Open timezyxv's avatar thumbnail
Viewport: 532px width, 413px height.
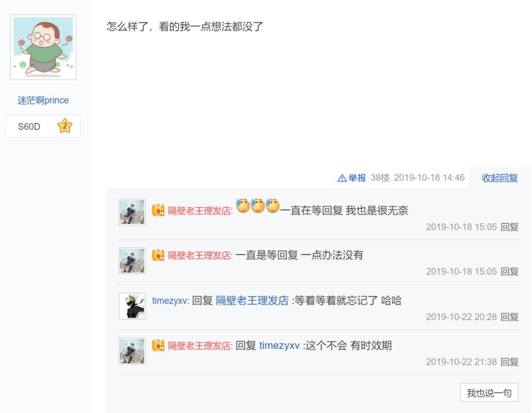click(132, 306)
